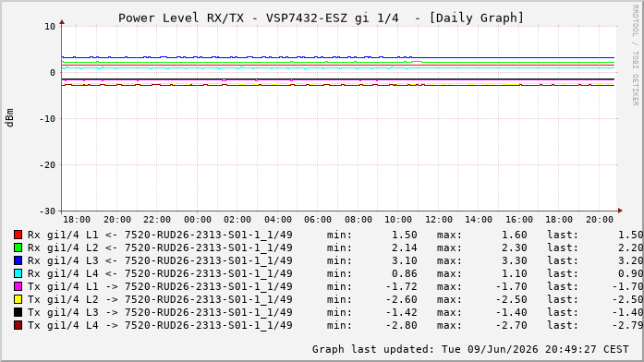This screenshot has width=644, height=362.
Task: Click the Rx L3 last value 3.20
Action: 630,261
